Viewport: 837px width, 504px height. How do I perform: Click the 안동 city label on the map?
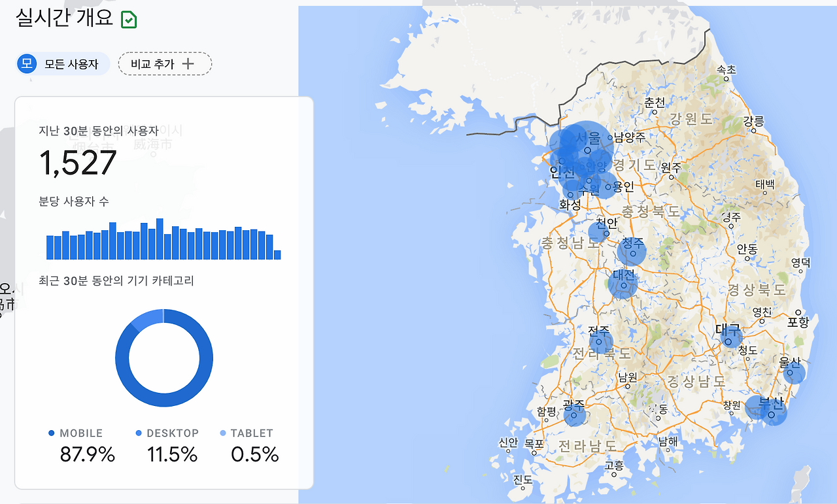tap(747, 249)
